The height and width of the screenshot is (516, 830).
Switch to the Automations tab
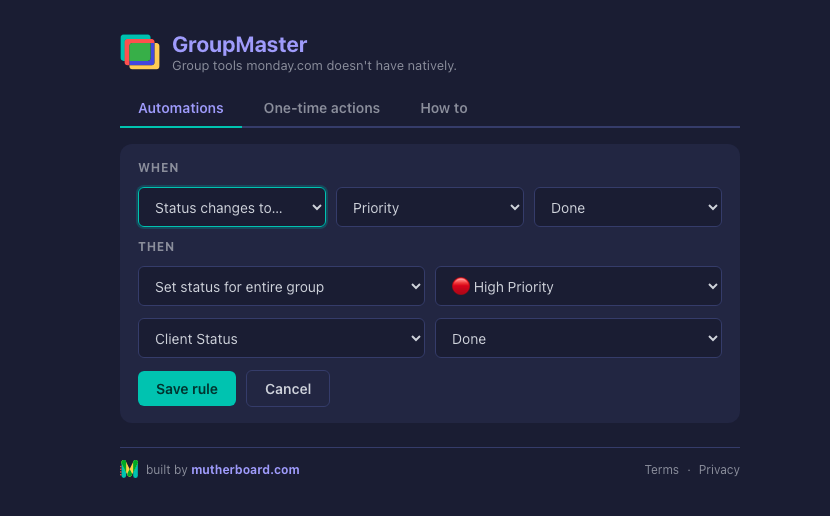(x=181, y=108)
